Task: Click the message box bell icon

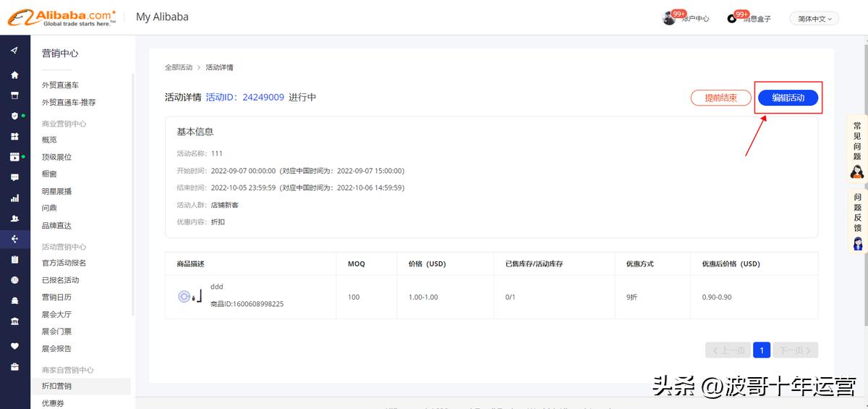Action: pyautogui.click(x=732, y=19)
